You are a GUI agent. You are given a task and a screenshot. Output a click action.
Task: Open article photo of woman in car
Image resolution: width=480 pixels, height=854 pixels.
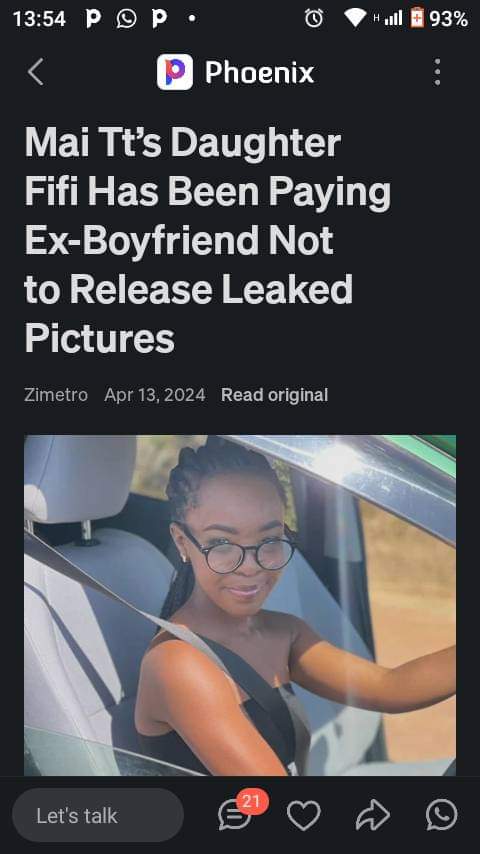pyautogui.click(x=240, y=605)
